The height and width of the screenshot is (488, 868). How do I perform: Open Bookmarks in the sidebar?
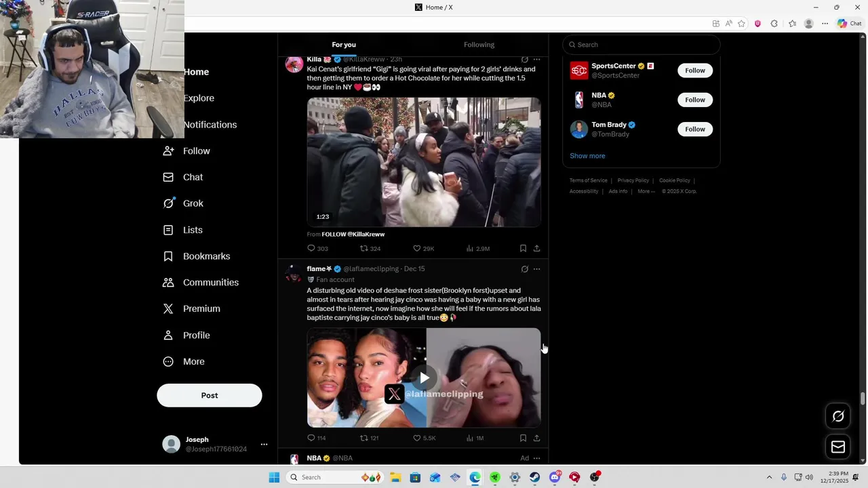(x=197, y=256)
